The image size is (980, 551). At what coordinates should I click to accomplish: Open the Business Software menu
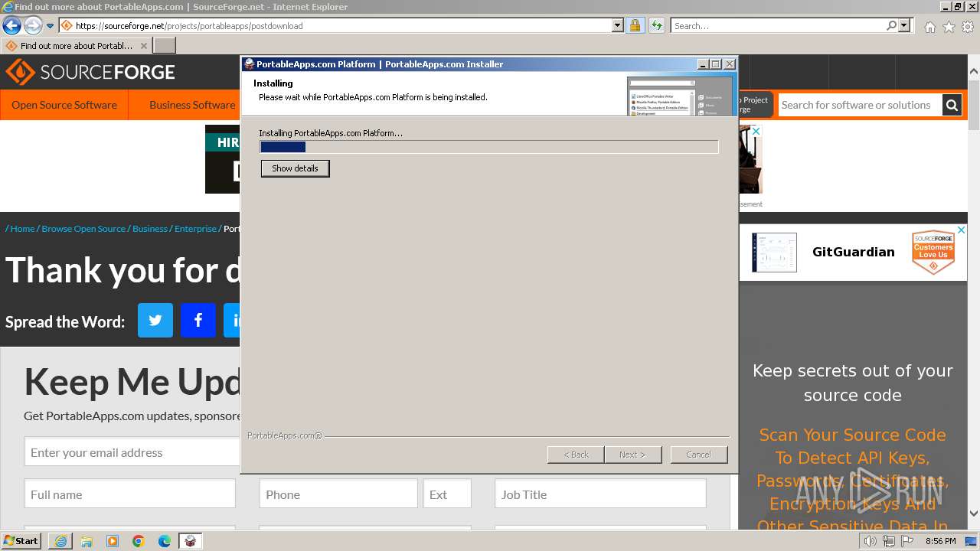point(192,105)
